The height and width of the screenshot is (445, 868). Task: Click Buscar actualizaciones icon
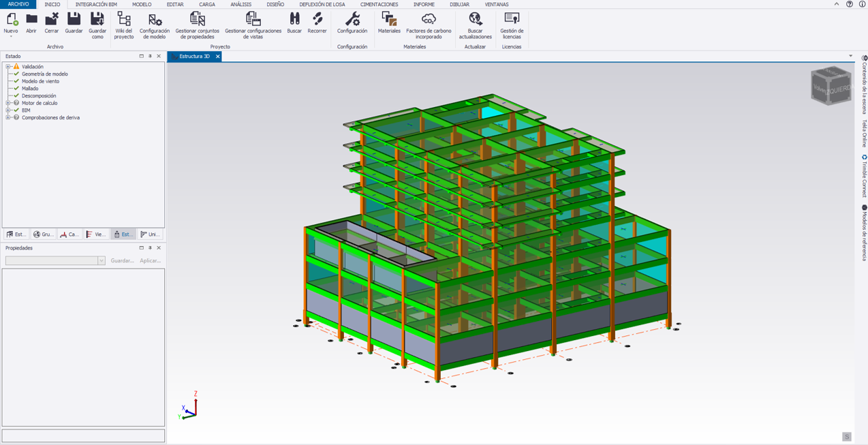click(x=475, y=20)
